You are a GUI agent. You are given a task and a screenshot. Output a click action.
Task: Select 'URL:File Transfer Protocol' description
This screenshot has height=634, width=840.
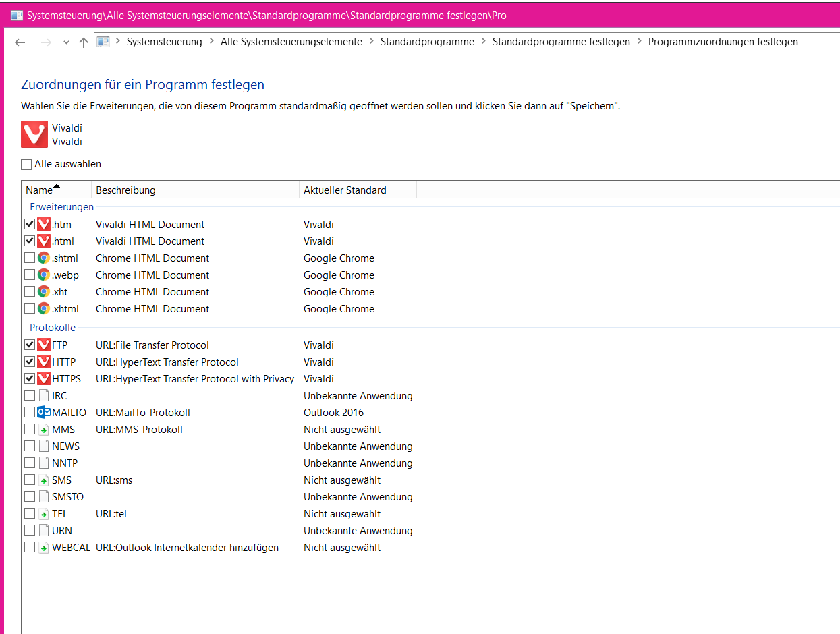pyautogui.click(x=152, y=345)
